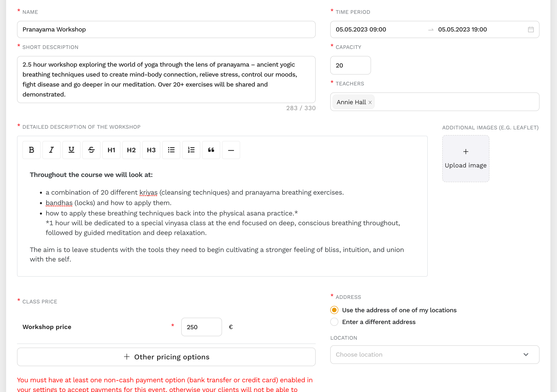The image size is (557, 392).
Task: Click the Upload image button
Action: click(466, 158)
